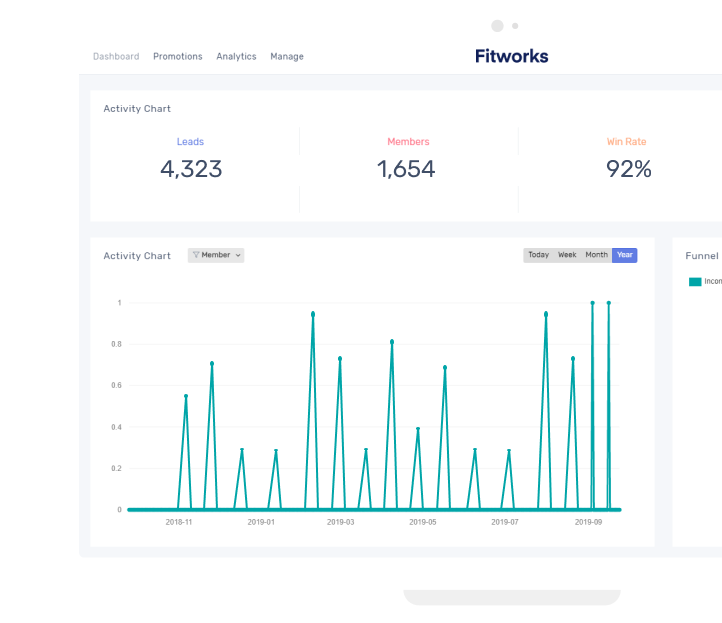This screenshot has width=722, height=623.
Task: Go to the Promotions page
Action: click(x=178, y=56)
